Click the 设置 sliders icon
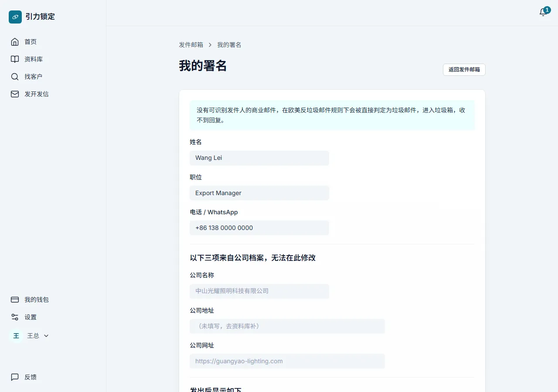 pyautogui.click(x=15, y=317)
